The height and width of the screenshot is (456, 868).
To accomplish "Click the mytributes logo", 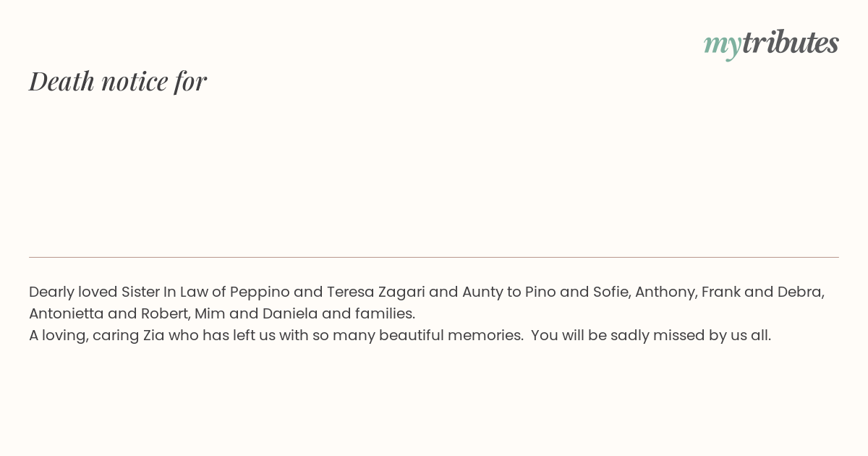I will coord(771,43).
